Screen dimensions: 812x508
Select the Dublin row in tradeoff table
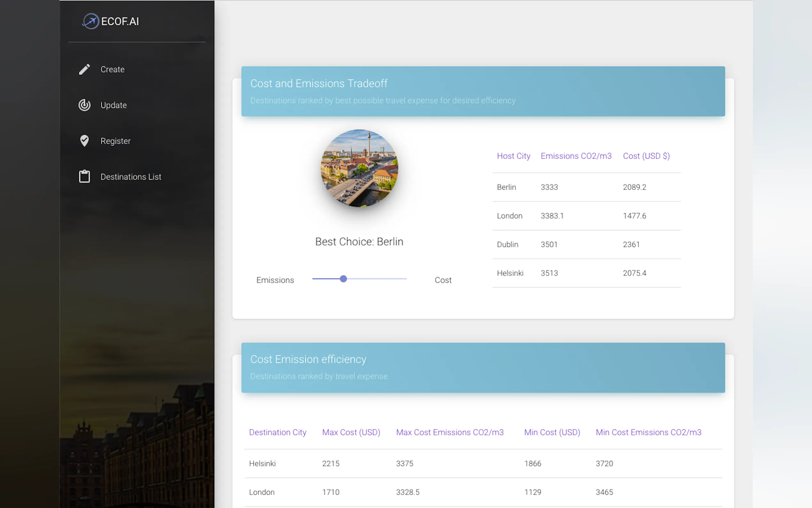coord(586,244)
